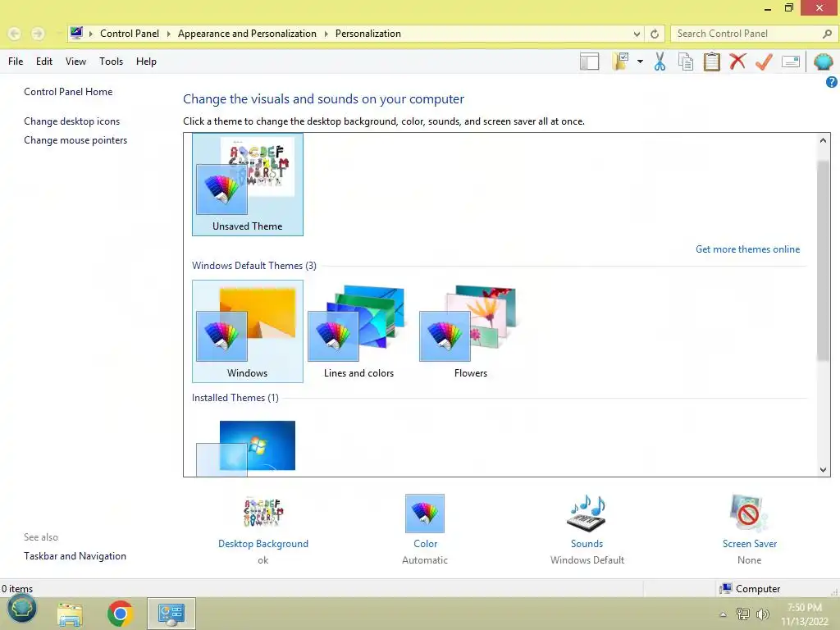This screenshot has width=840, height=630.
Task: Open File Explorer from taskbar
Action: (70, 614)
